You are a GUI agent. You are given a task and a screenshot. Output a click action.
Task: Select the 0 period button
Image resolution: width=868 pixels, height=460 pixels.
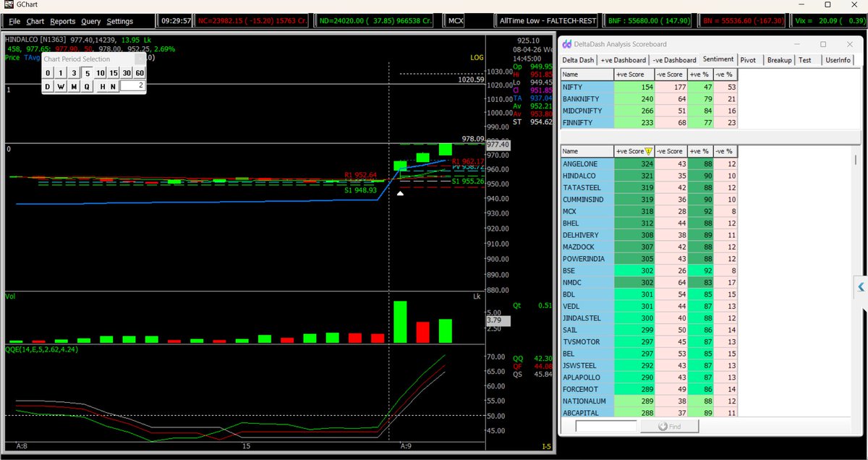tap(48, 73)
